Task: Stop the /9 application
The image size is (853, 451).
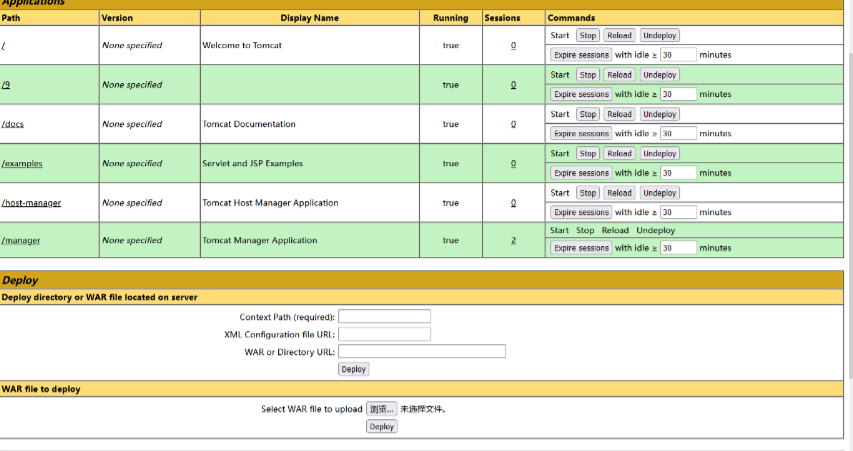Action: [x=588, y=75]
